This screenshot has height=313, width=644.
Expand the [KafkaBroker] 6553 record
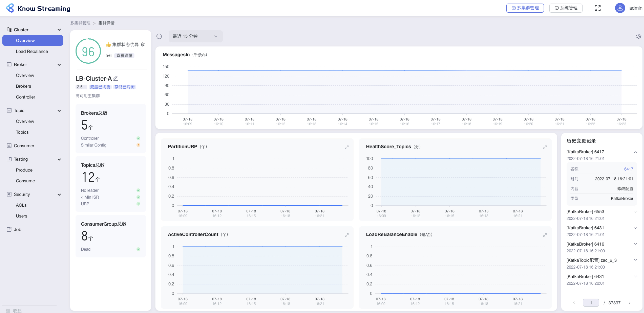635,212
